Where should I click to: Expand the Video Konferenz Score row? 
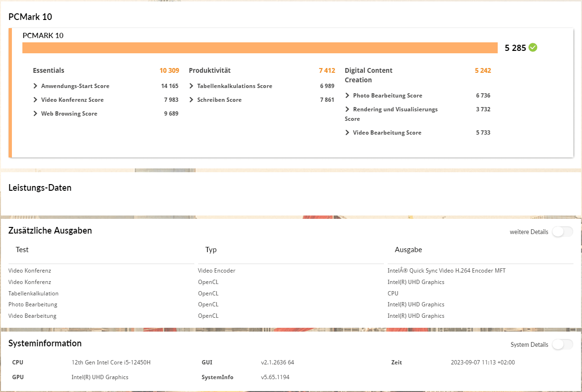(36, 100)
